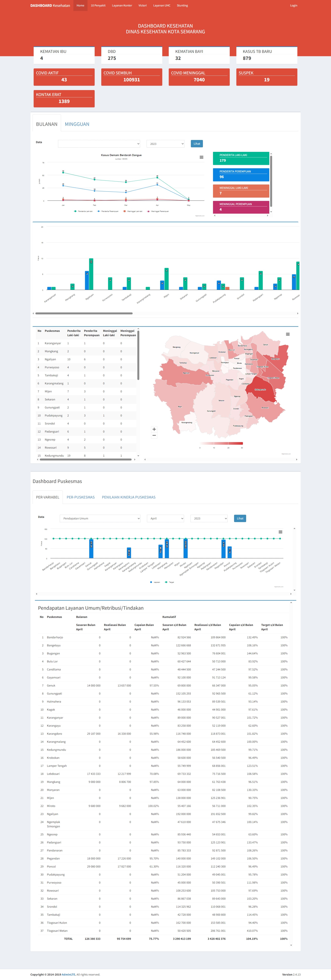Open the Pendapatan Umum chart export menu

280,532
